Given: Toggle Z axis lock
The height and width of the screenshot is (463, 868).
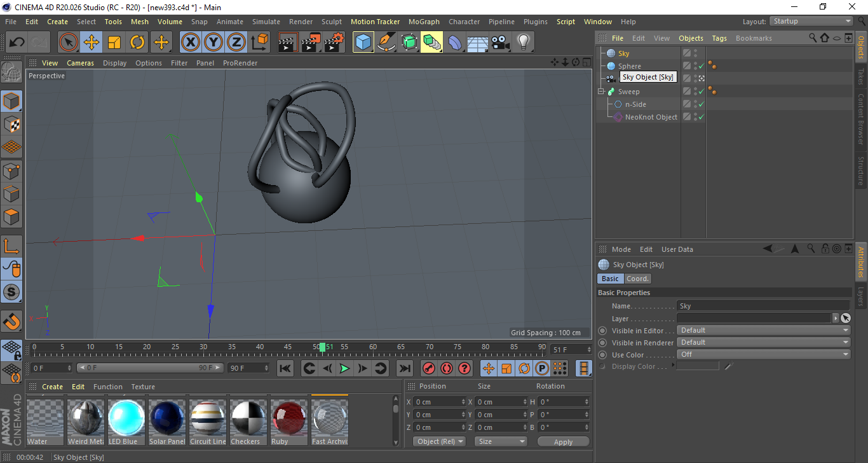Looking at the screenshot, I should pyautogui.click(x=236, y=43).
